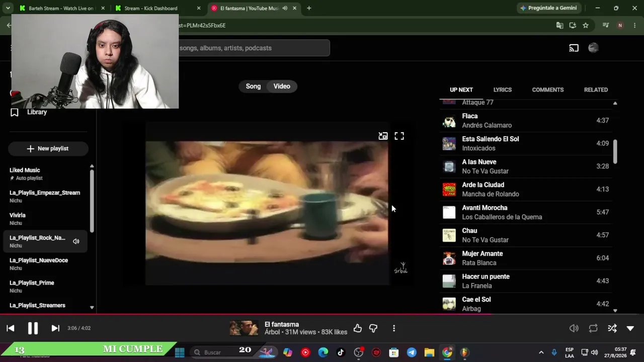Select Avanti Morocha in the queue
Image resolution: width=644 pixels, height=362 pixels.
pyautogui.click(x=526, y=212)
